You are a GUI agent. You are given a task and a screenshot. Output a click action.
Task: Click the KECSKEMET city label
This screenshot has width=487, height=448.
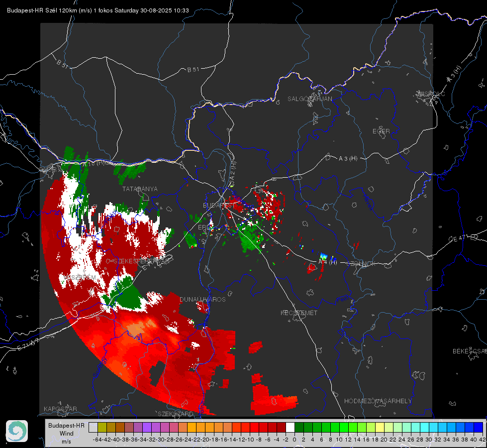(299, 313)
